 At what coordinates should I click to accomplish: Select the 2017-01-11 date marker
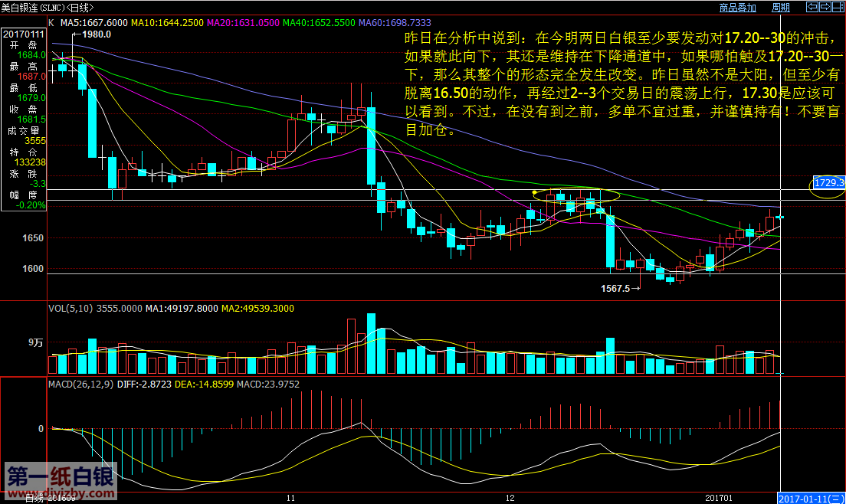(x=812, y=498)
